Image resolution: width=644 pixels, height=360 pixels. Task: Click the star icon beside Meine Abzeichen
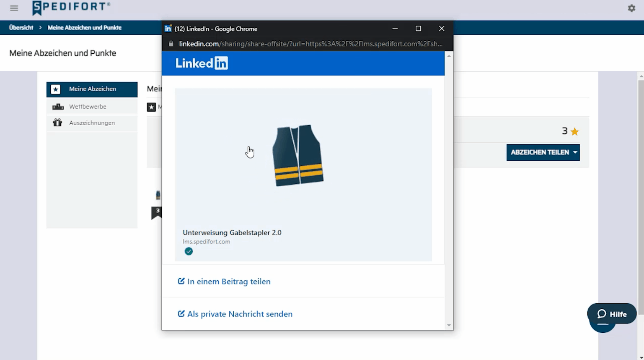pyautogui.click(x=56, y=89)
